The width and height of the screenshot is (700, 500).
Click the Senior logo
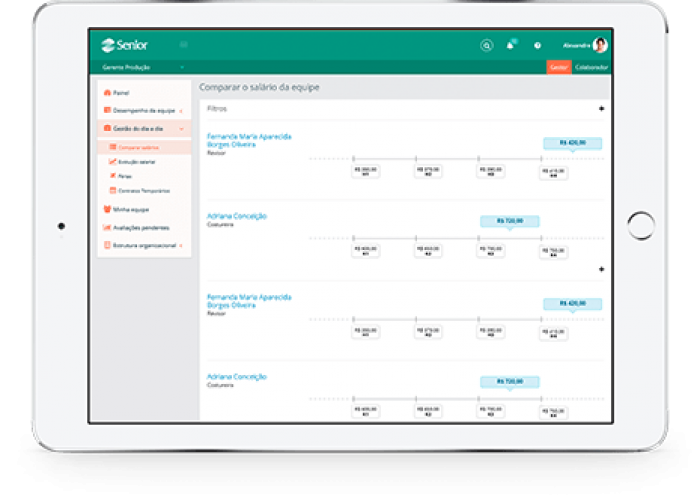124,45
